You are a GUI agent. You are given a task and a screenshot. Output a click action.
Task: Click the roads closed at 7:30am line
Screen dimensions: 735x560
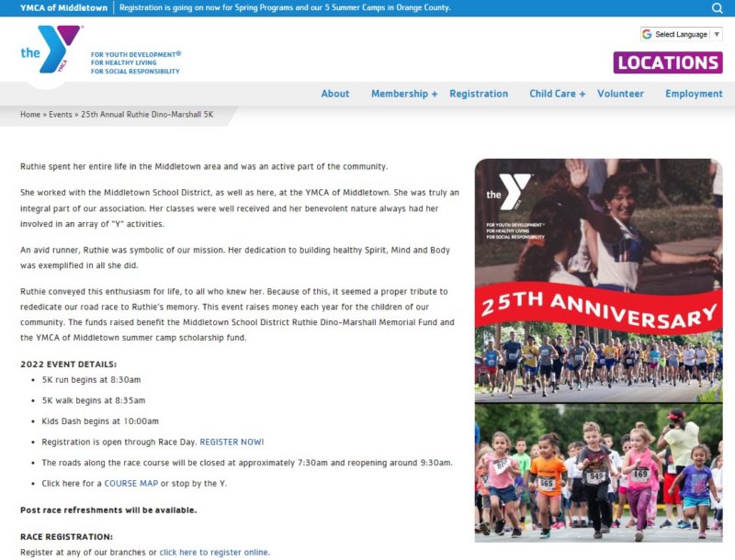click(247, 463)
